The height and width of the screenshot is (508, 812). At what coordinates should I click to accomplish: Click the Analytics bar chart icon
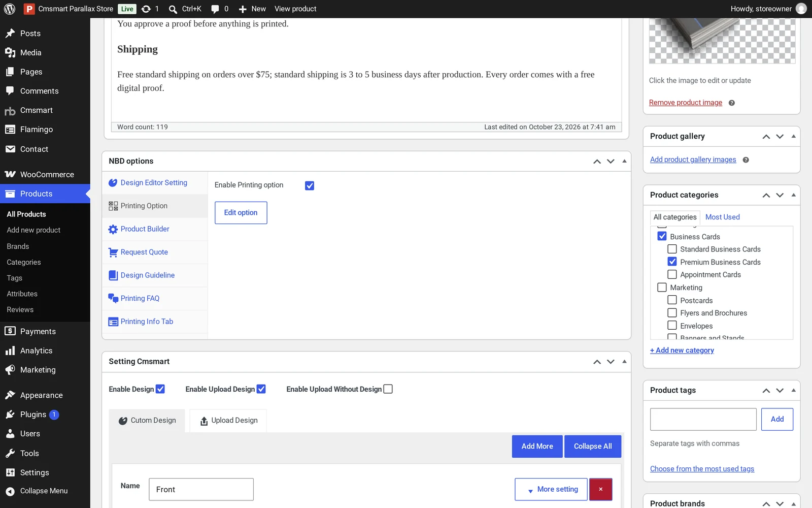coord(10,351)
